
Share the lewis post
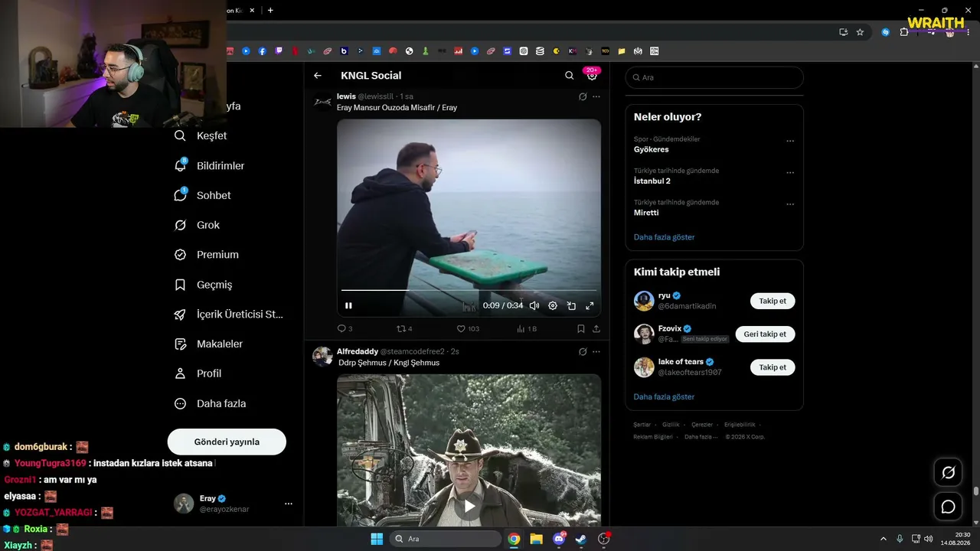pyautogui.click(x=596, y=328)
